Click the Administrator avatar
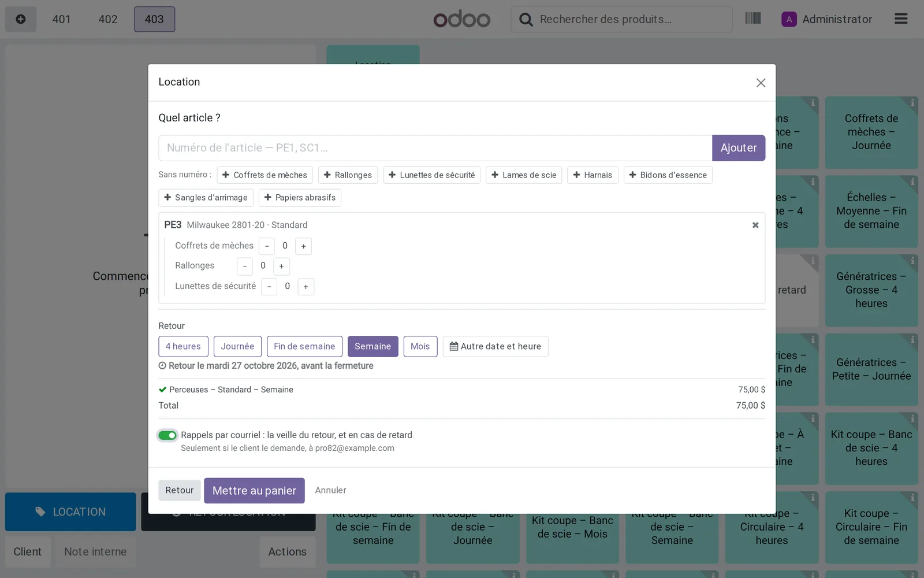This screenshot has height=578, width=924. pos(789,19)
